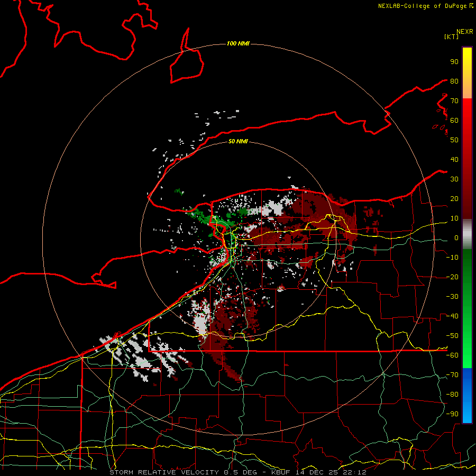The image size is (476, 476).
Task: Click the -10 value on velocity scale
Action: pos(452,258)
